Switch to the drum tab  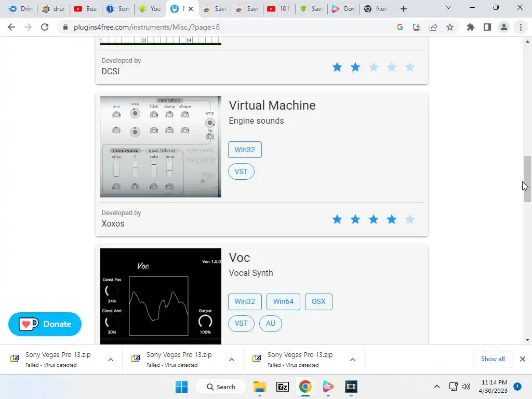click(54, 9)
